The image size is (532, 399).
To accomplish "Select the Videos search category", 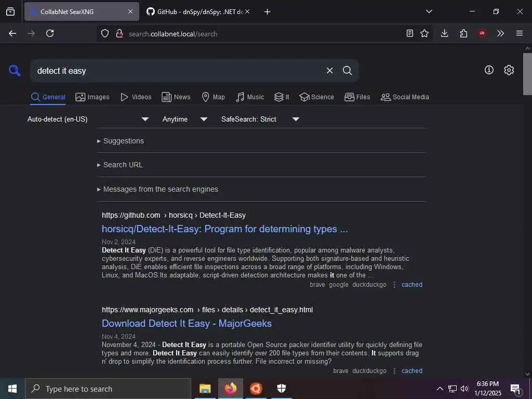I will pos(136,97).
